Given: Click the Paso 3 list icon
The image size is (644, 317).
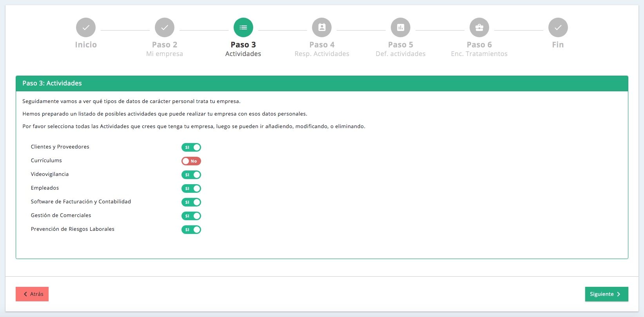Looking at the screenshot, I should pos(243,27).
